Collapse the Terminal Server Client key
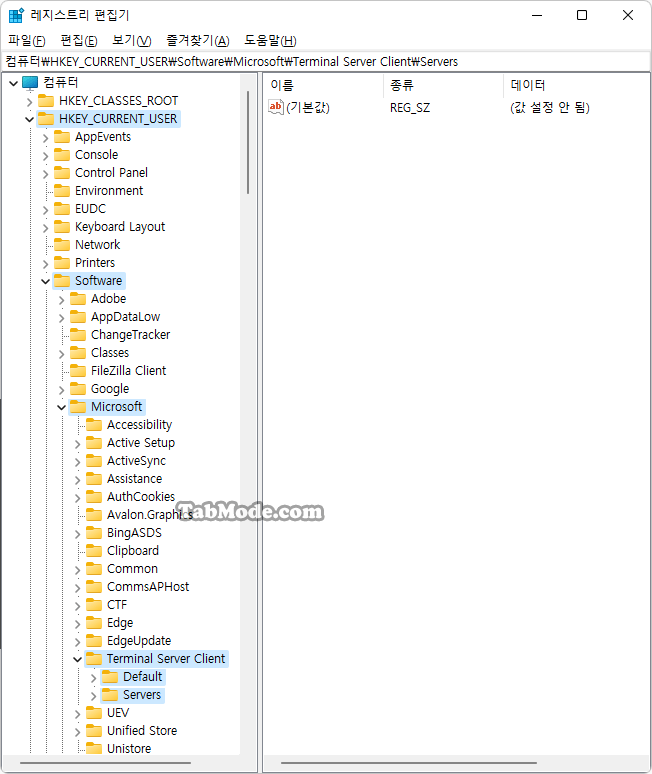The height and width of the screenshot is (774, 652). click(77, 659)
